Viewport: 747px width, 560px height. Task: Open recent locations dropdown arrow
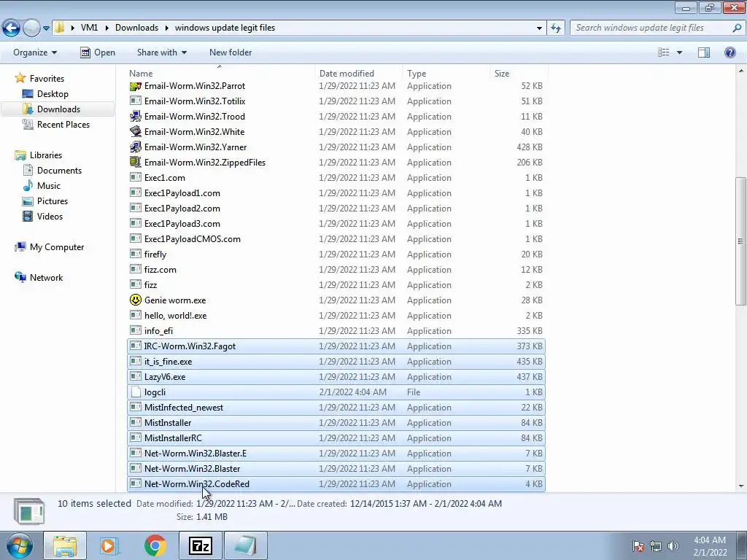click(x=46, y=28)
